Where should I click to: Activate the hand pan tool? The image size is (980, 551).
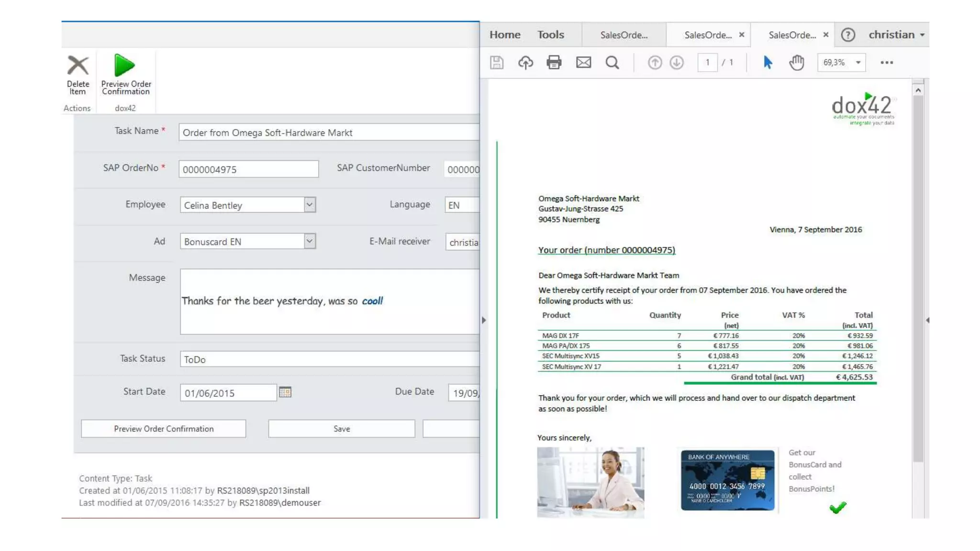click(x=796, y=63)
